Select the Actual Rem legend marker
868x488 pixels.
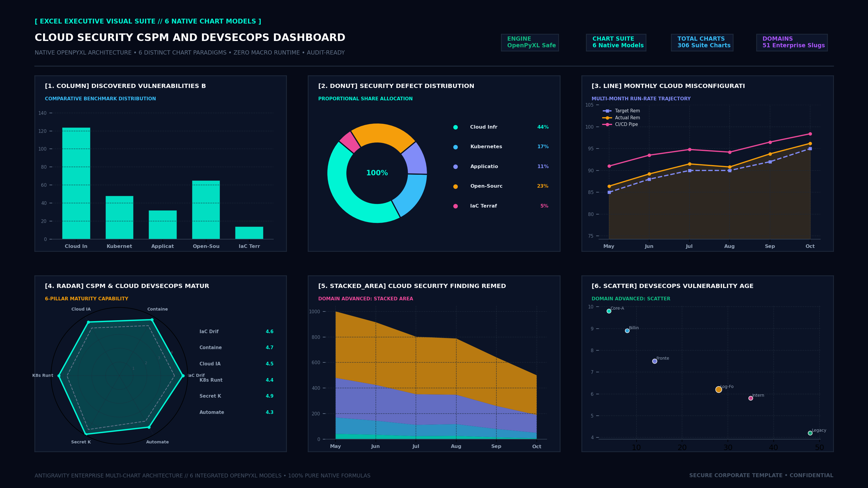607,118
